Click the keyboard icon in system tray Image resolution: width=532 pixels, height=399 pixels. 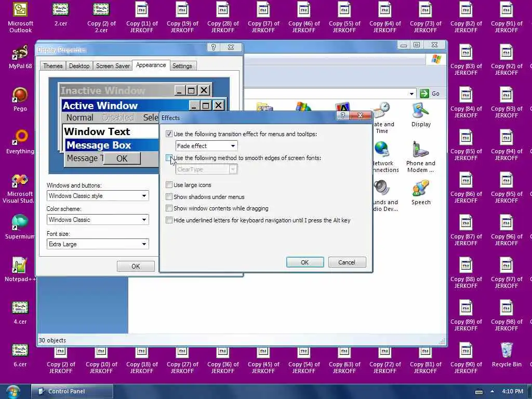pos(478,392)
